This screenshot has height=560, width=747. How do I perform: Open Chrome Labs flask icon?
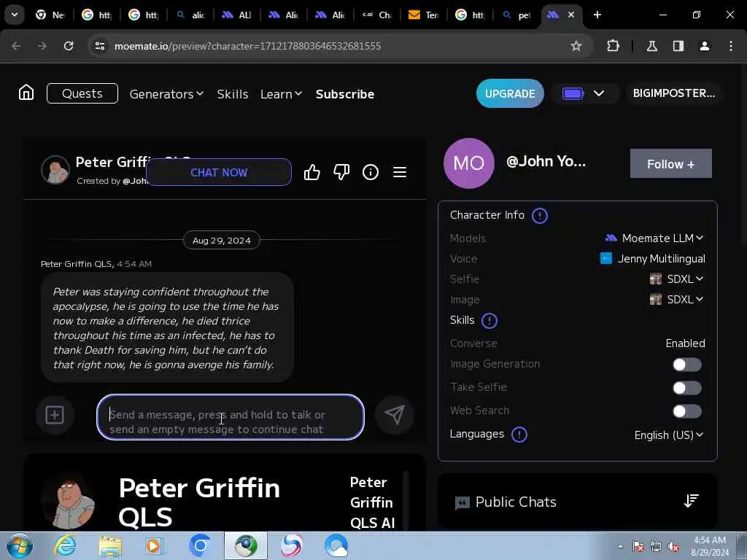click(651, 46)
